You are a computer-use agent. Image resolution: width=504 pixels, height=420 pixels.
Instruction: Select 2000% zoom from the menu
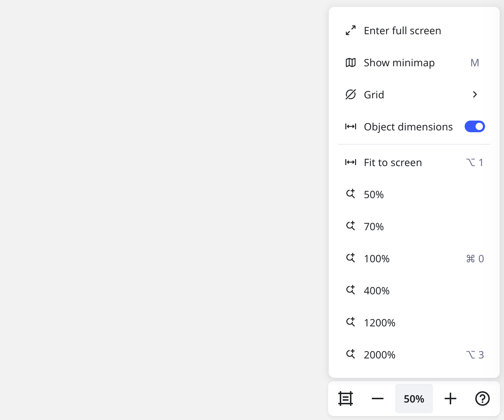(x=379, y=354)
